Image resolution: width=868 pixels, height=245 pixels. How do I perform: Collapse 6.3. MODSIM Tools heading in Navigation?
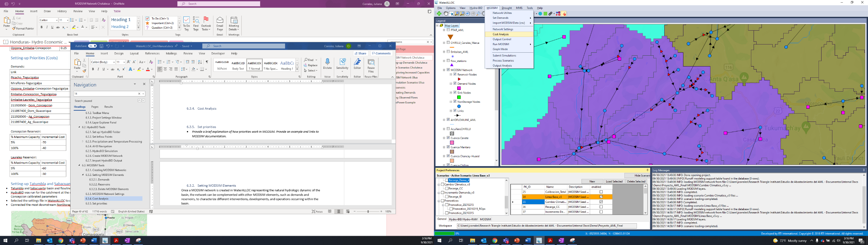point(79,165)
